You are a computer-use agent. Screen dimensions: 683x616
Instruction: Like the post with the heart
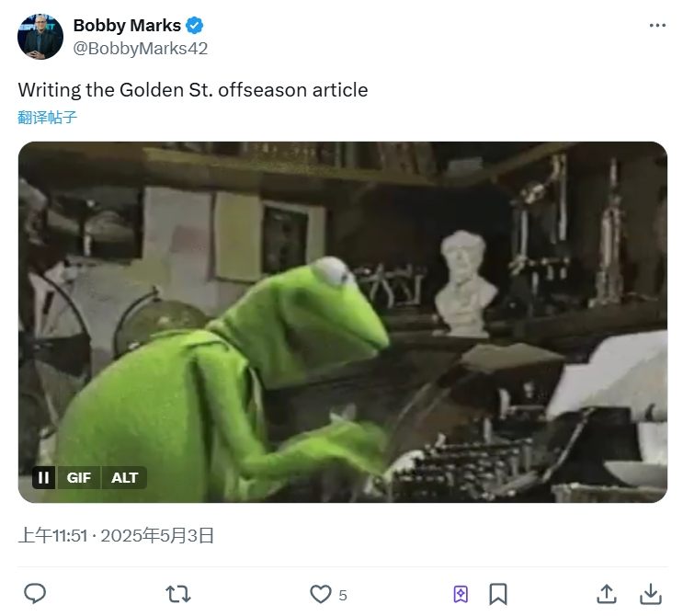[x=320, y=594]
